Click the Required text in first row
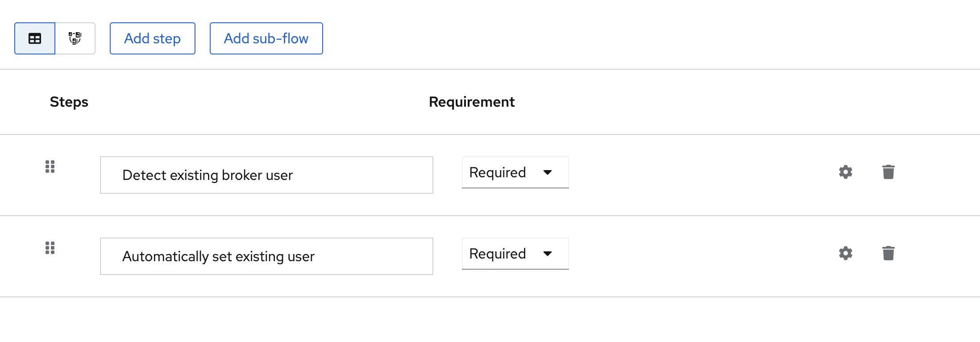Viewport: 980px width, 342px height. pos(498,173)
